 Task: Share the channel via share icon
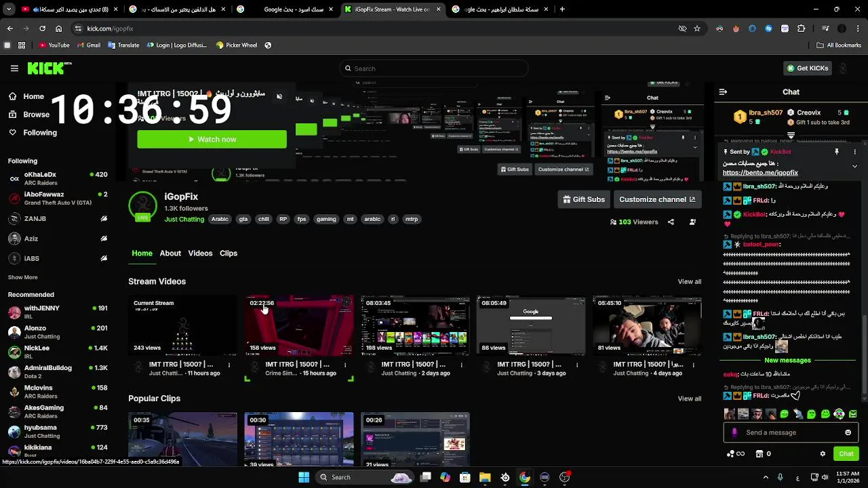point(671,222)
